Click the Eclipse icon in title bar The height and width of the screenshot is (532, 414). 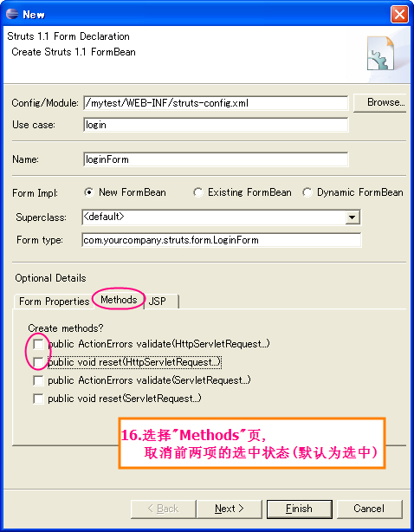tap(12, 14)
